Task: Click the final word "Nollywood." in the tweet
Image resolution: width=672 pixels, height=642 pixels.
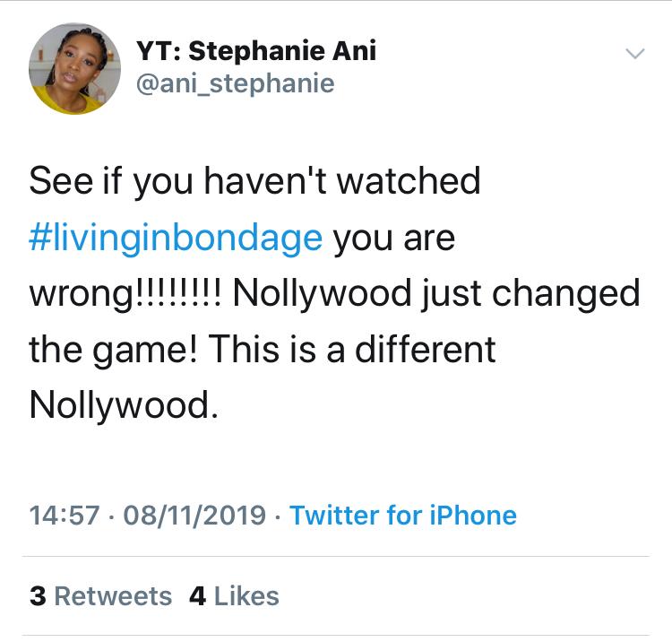Action: tap(123, 405)
